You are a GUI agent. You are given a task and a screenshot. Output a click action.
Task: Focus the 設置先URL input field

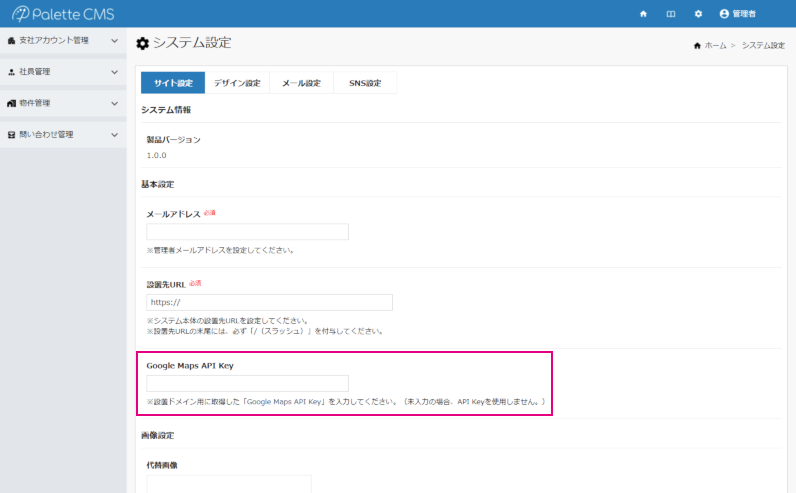tap(269, 302)
